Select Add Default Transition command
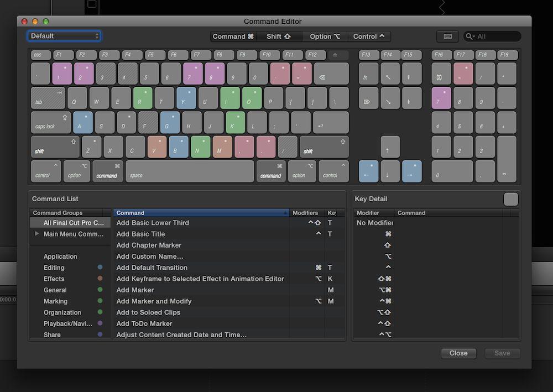This screenshot has height=392, width=553. coord(152,268)
